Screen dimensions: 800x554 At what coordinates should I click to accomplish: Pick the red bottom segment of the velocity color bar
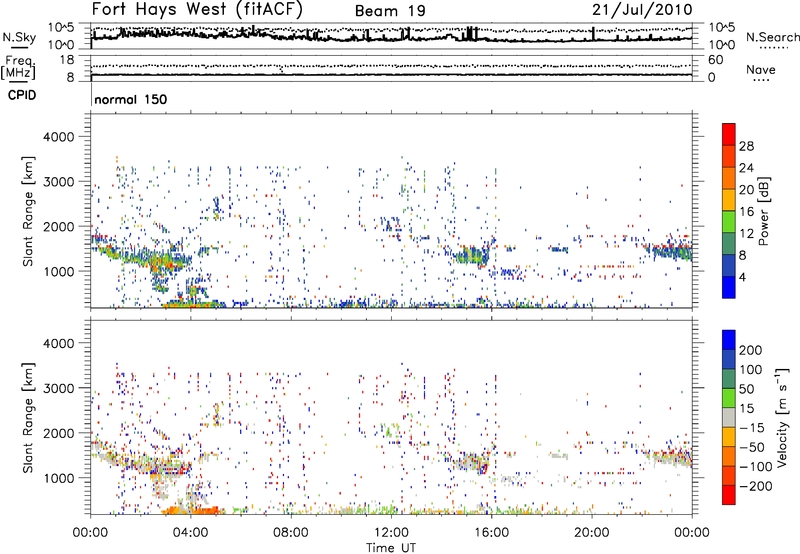(729, 495)
